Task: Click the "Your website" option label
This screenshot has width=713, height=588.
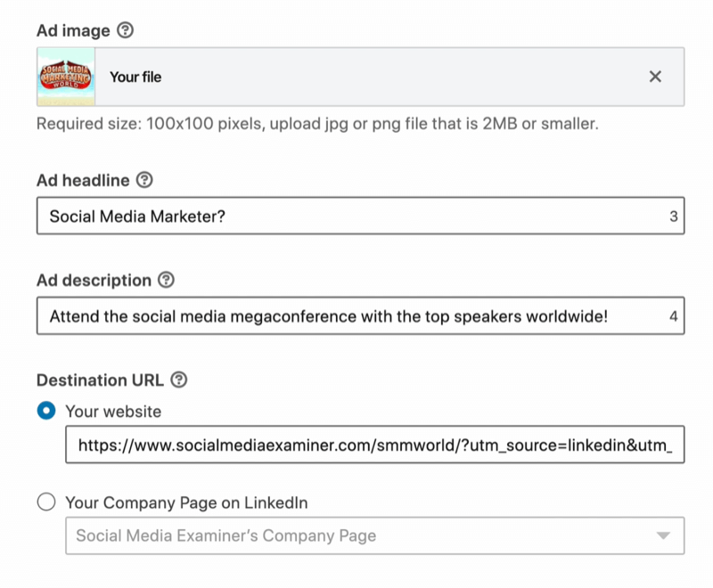Action: (113, 412)
